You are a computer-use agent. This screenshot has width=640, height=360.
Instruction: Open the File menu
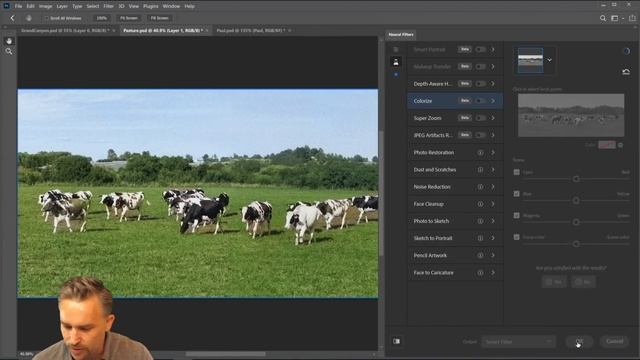18,6
